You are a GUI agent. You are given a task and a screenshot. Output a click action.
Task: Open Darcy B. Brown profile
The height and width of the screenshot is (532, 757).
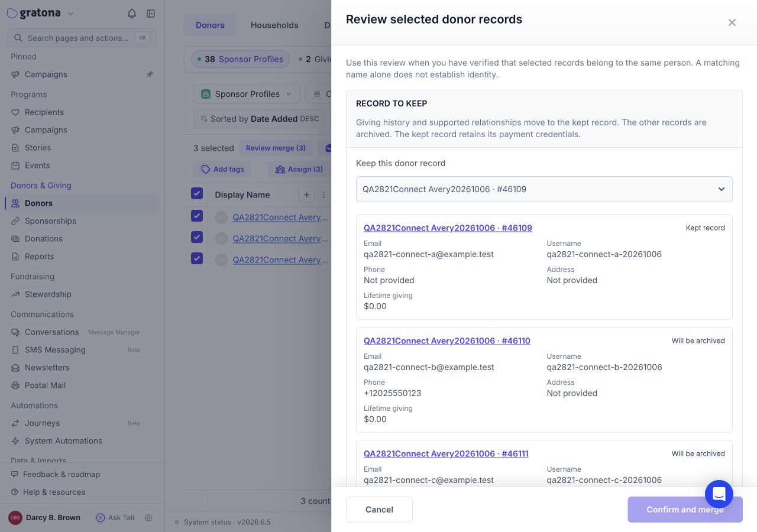click(x=45, y=518)
